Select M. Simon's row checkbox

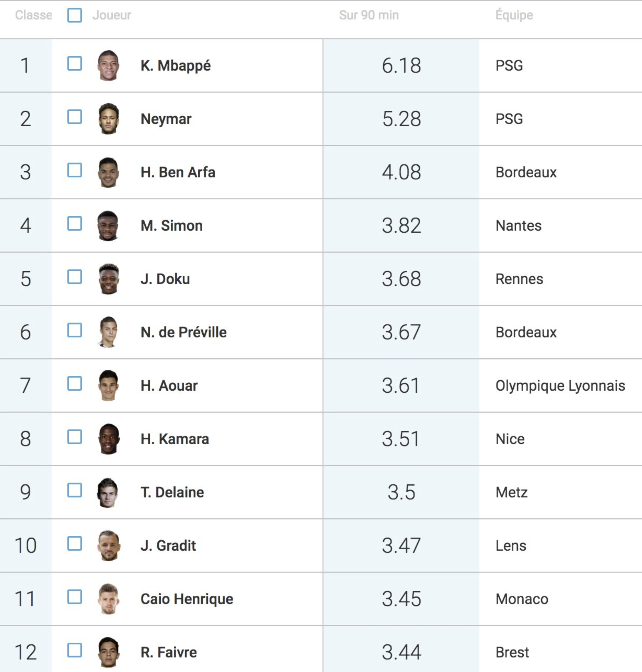pos(75,224)
